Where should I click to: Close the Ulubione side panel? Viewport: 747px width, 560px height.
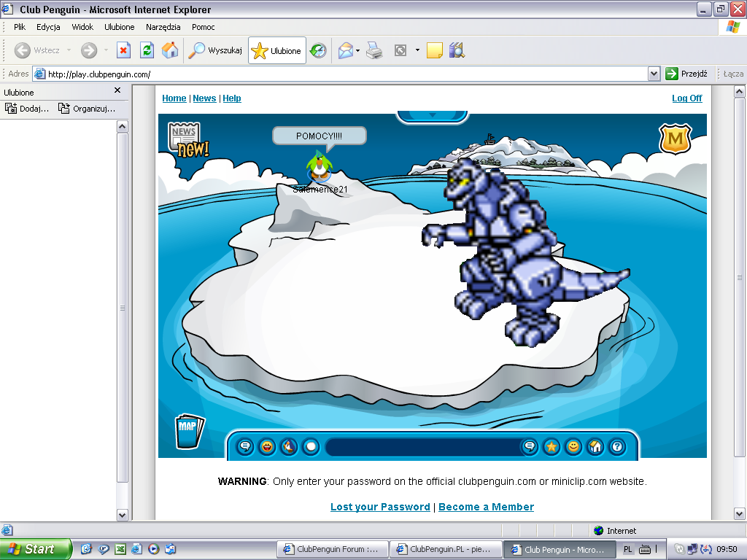117,90
